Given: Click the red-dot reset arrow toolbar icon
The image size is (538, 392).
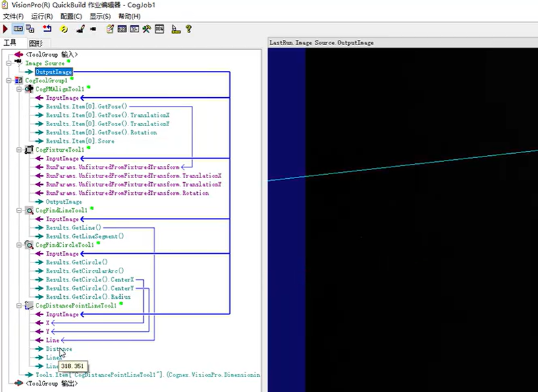Looking at the screenshot, I should 47,29.
